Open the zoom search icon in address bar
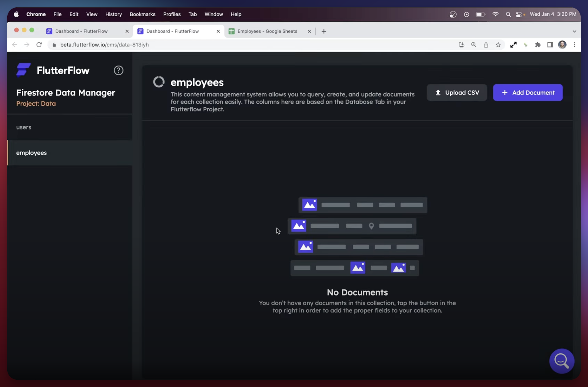Image resolution: width=588 pixels, height=387 pixels. click(474, 45)
